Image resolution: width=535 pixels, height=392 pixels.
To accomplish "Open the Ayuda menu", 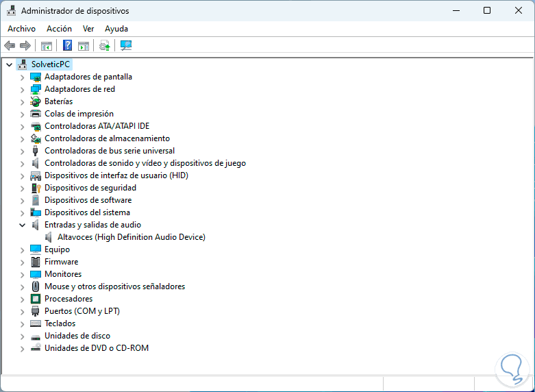I will 116,29.
